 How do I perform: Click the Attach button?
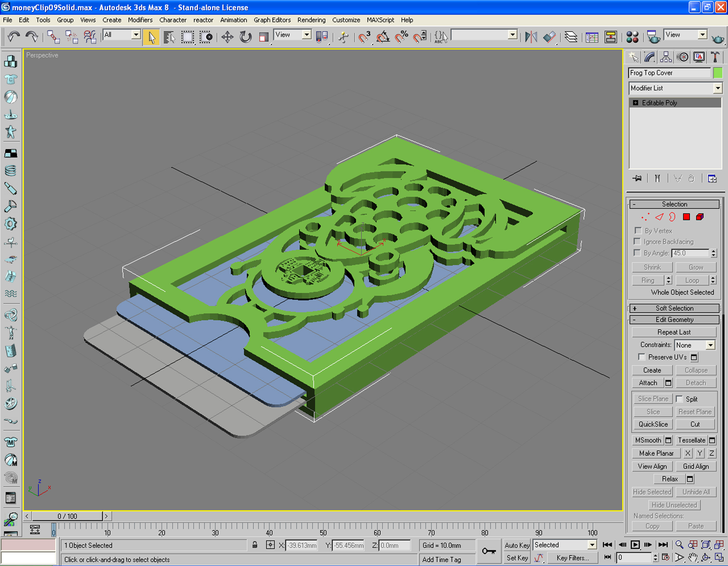(x=648, y=383)
